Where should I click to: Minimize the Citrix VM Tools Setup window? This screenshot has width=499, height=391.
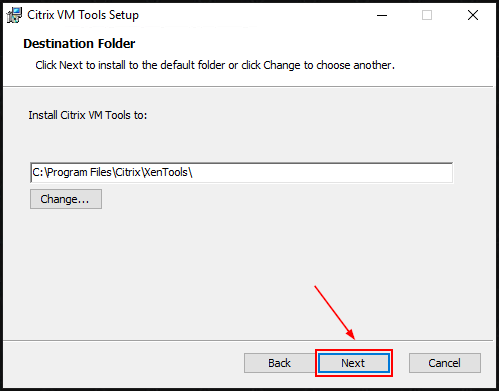pyautogui.click(x=382, y=15)
